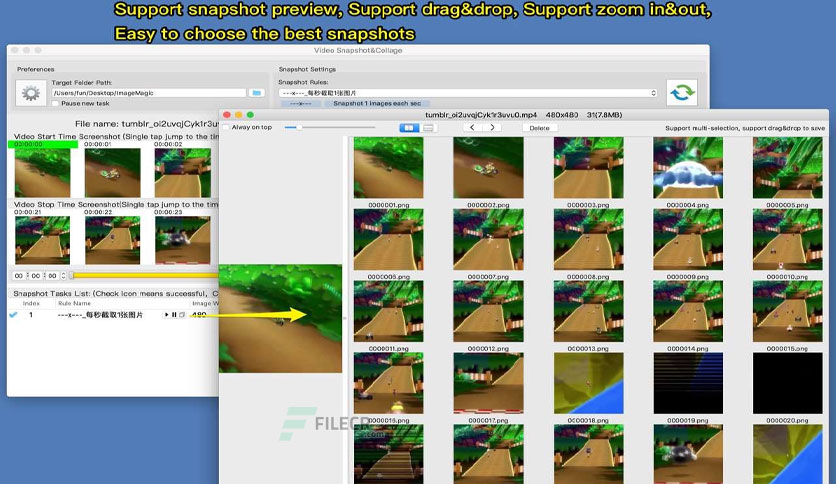Viewport: 836px width, 484px height.
Task: Select snapshot 0000001.png
Action: tap(389, 167)
